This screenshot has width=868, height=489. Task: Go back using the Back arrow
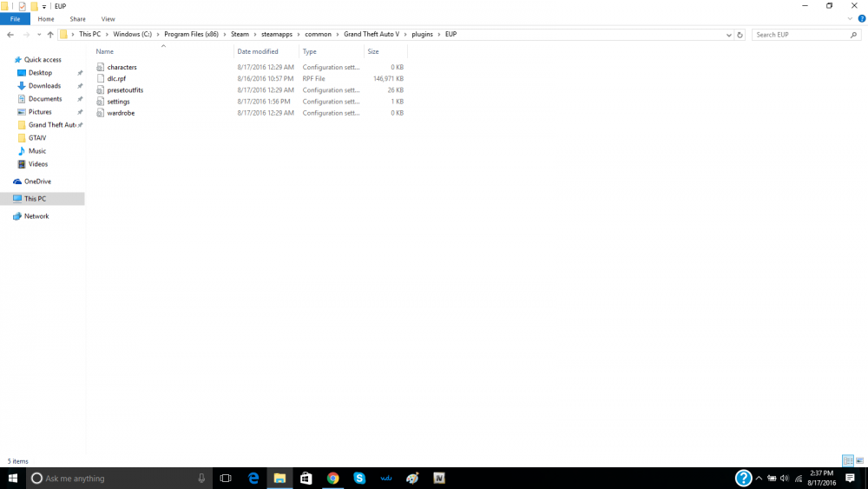coord(10,35)
